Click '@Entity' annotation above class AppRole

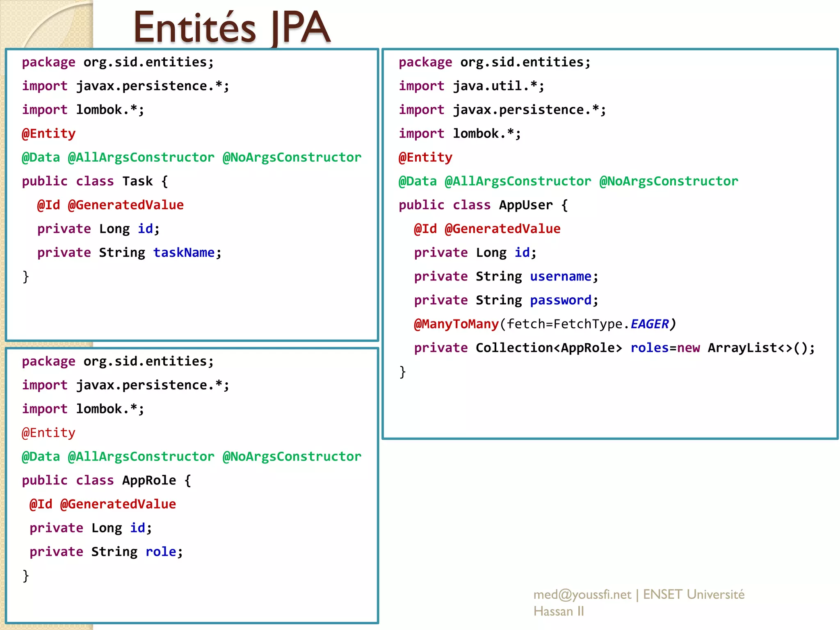coord(48,433)
